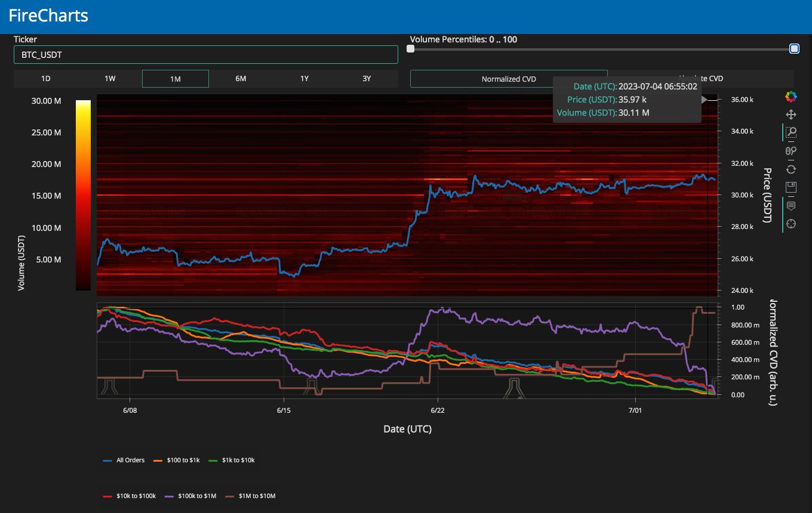Screen dimensions: 812x513
Task: Choose the 1Y timeframe
Action: 304,79
